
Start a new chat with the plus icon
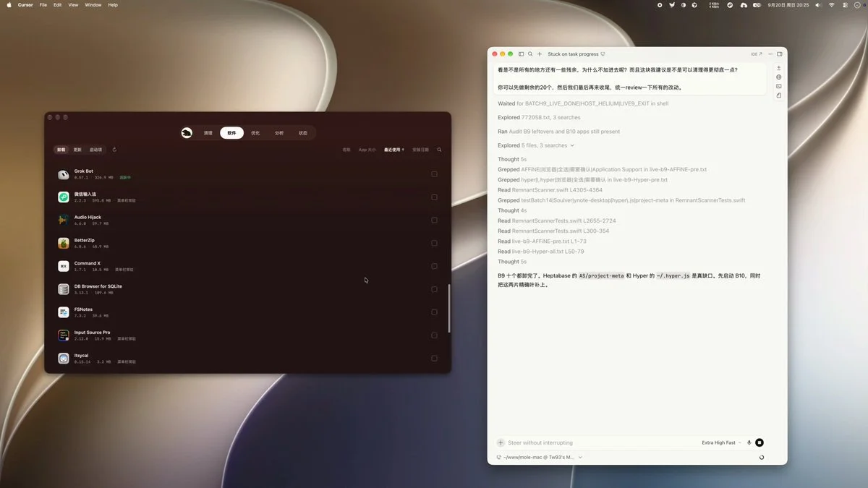tap(540, 54)
